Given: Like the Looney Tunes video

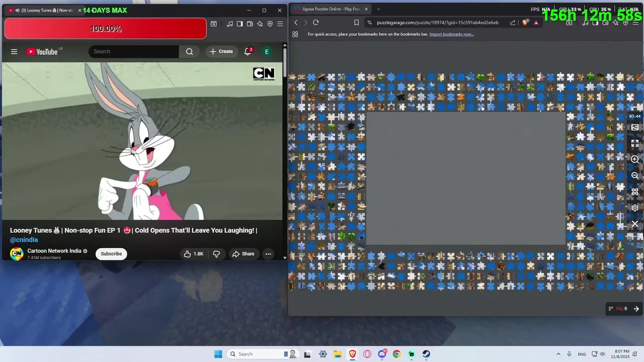Looking at the screenshot, I should pos(194,254).
